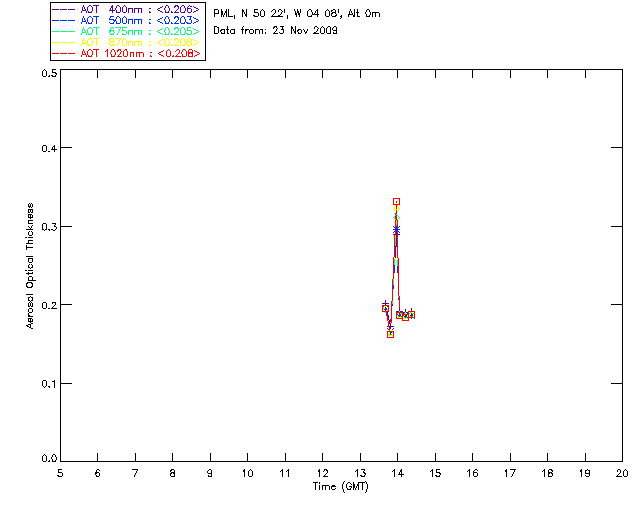Select the red dashed line sample in legend
This screenshot has height=512, width=640.
point(64,53)
